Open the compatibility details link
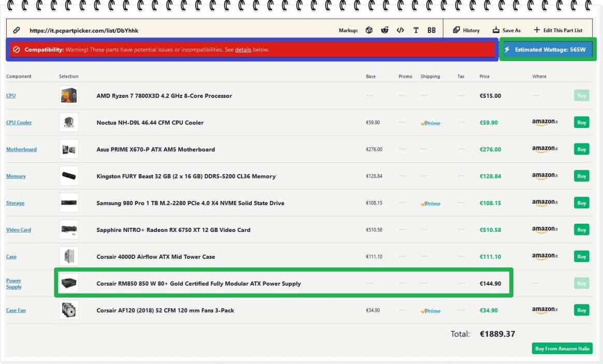 tap(243, 50)
